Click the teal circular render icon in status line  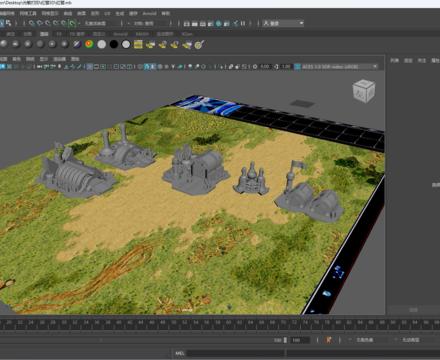point(219,23)
